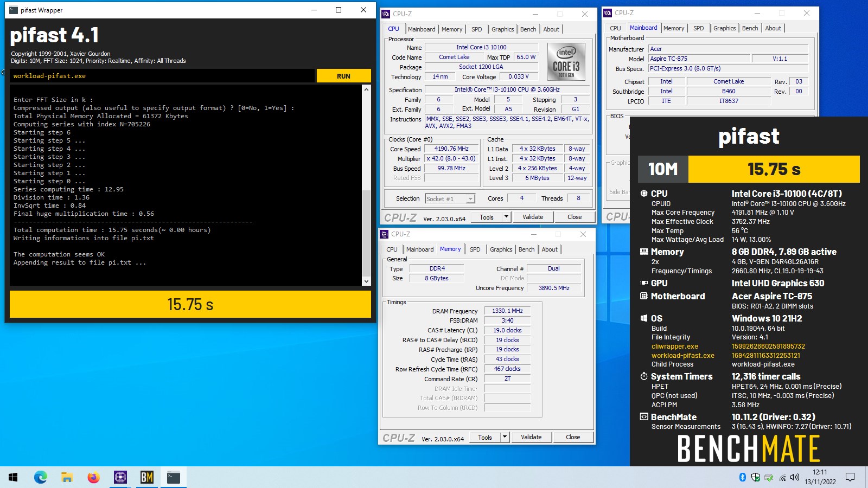868x488 pixels.
Task: Select the Bench tab in the Mainboard CPU-Z window
Action: 750,28
